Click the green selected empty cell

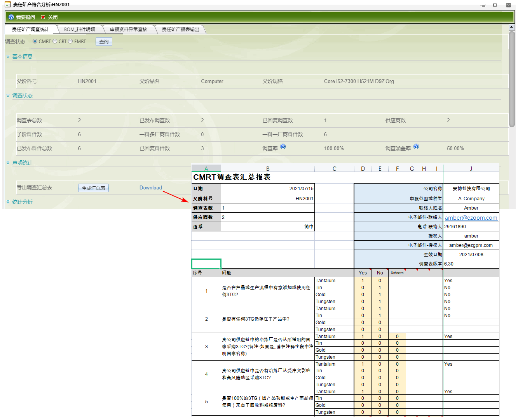(206, 264)
